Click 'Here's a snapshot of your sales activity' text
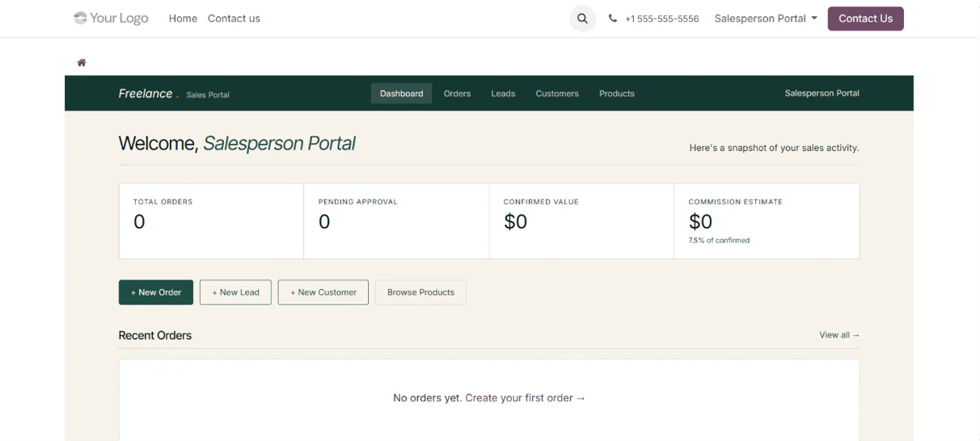This screenshot has height=441, width=980. pos(774,149)
